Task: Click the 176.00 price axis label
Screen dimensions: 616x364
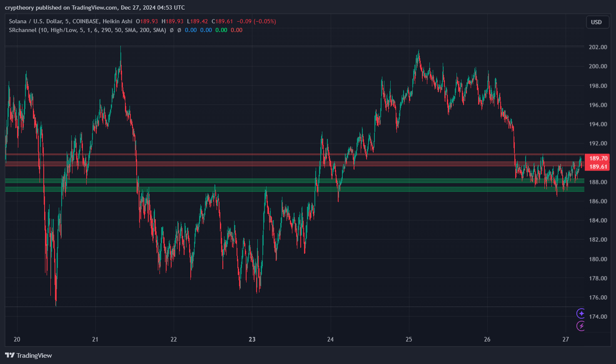Action: [598, 297]
